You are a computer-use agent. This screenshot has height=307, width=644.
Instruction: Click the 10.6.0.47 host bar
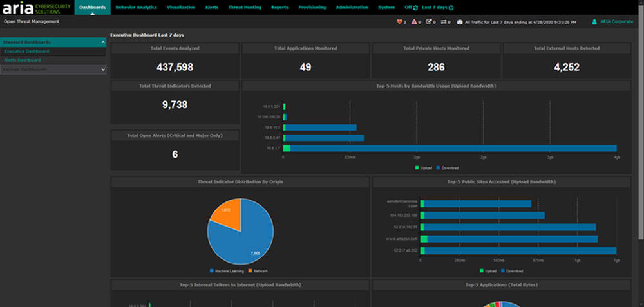click(x=324, y=138)
